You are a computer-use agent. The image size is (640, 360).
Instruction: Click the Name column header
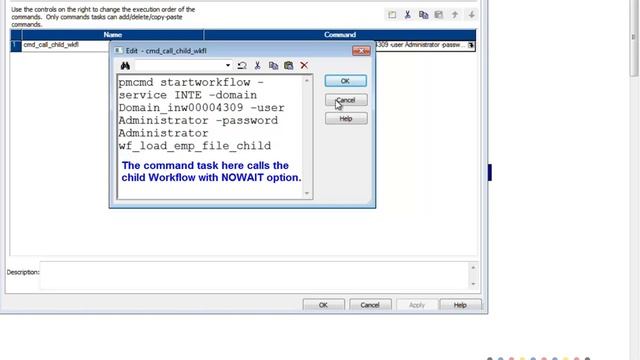tap(113, 35)
